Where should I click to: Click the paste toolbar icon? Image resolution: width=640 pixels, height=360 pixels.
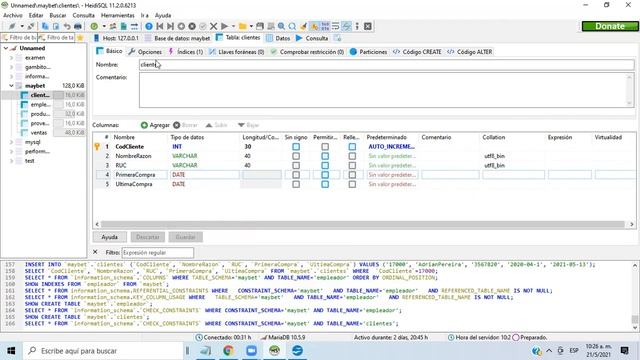click(56, 27)
